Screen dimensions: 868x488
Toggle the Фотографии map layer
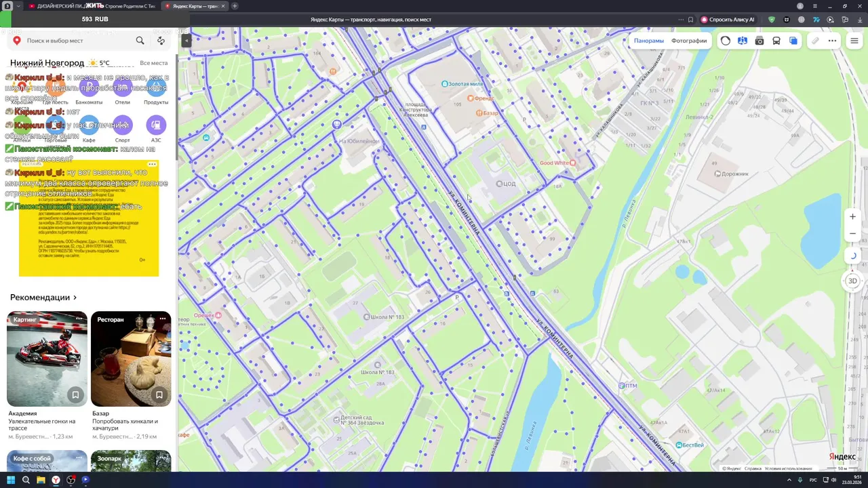click(689, 41)
